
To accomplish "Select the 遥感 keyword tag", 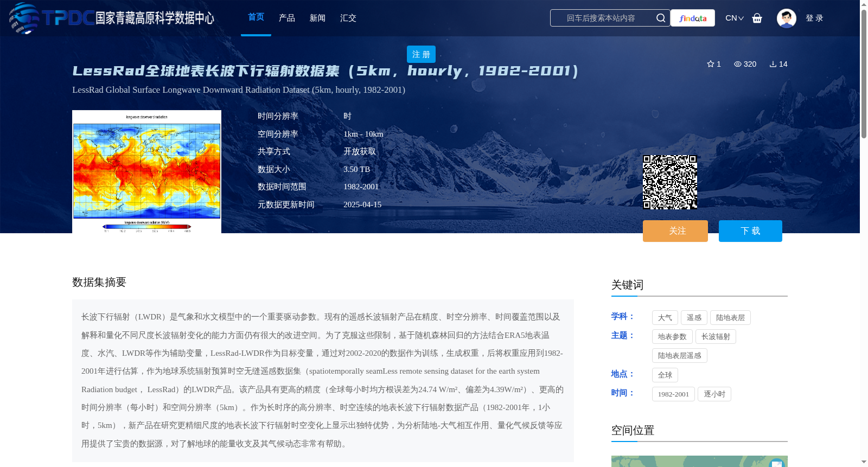I will [x=694, y=318].
